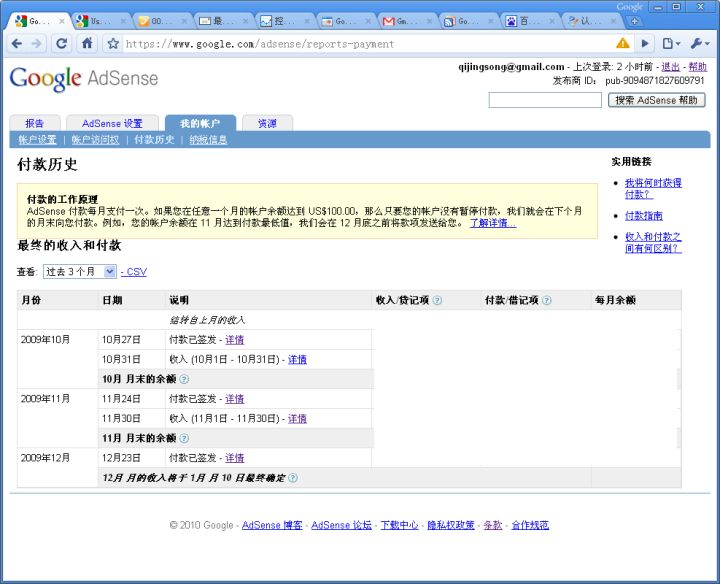Bookmark this page with star icon
The width and height of the screenshot is (720, 584).
[113, 44]
